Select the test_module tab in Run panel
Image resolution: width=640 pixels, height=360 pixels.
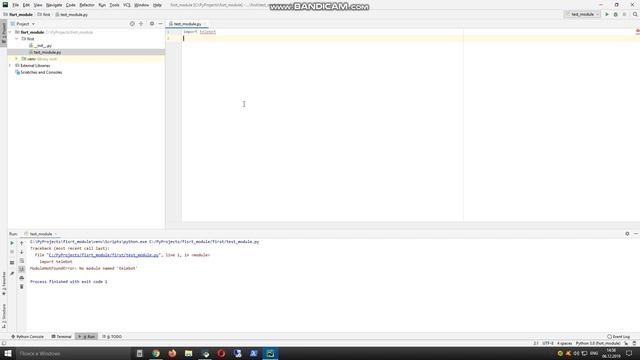pyautogui.click(x=41, y=234)
